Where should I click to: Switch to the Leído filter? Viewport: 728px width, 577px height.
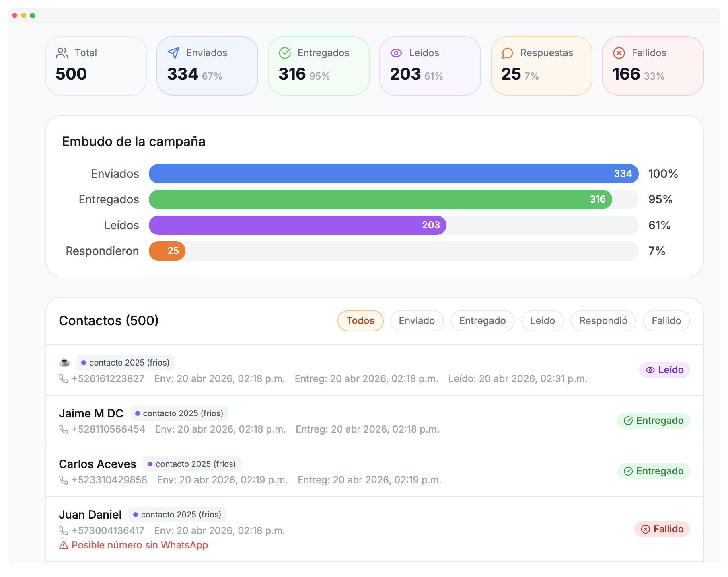[x=542, y=321]
